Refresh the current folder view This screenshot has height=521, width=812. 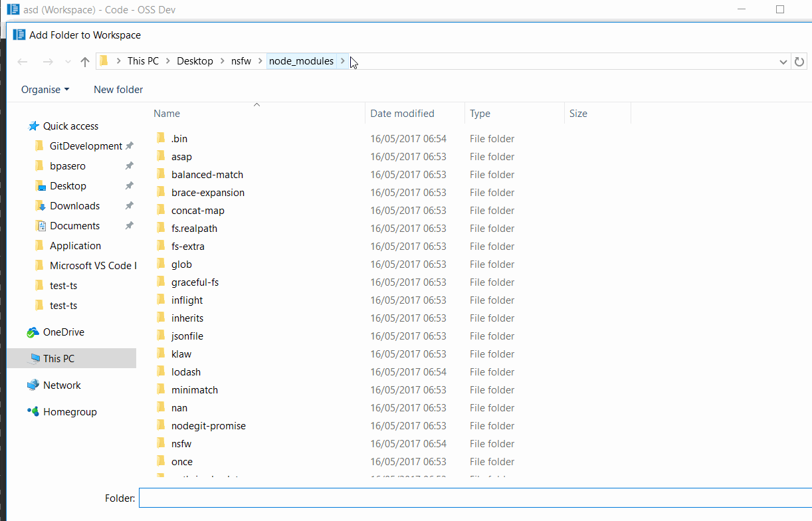point(799,61)
